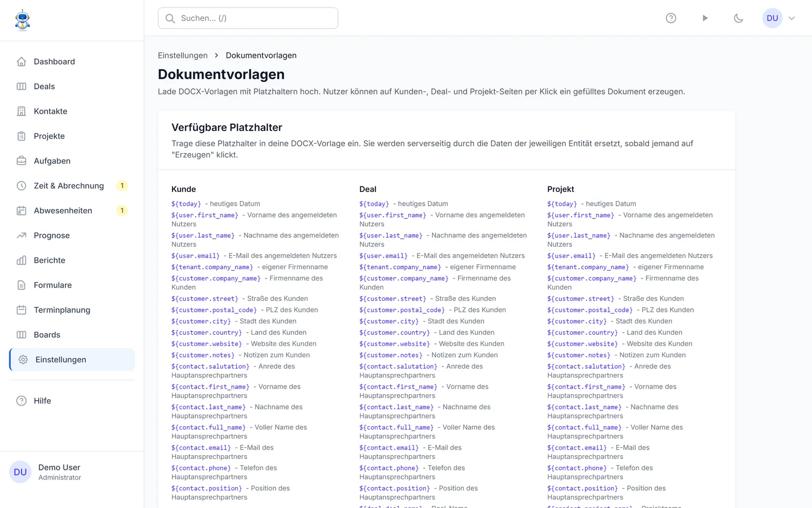
Task: Click ${user.email} placeholder under Deal
Action: point(384,256)
